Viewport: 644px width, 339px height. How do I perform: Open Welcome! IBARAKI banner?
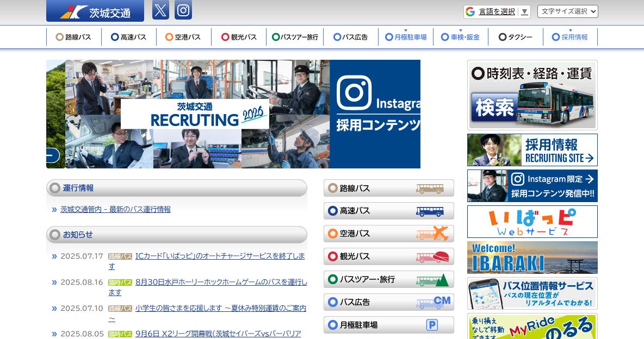(532, 258)
